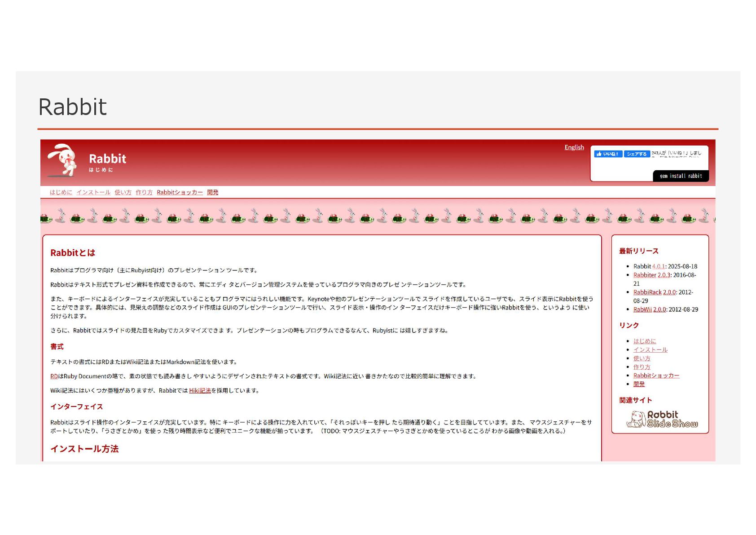The image size is (756, 535).
Task: Click the gem install rabbit command box
Action: [681, 176]
